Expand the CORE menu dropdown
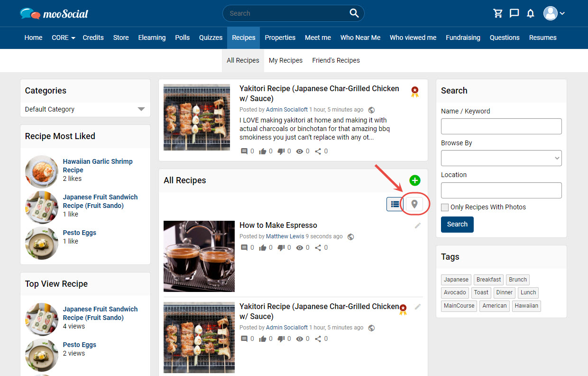This screenshot has width=588, height=376. pos(64,38)
